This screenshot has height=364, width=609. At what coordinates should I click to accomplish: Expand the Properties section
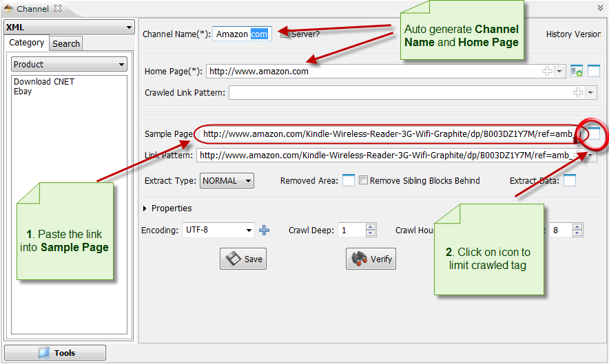145,208
